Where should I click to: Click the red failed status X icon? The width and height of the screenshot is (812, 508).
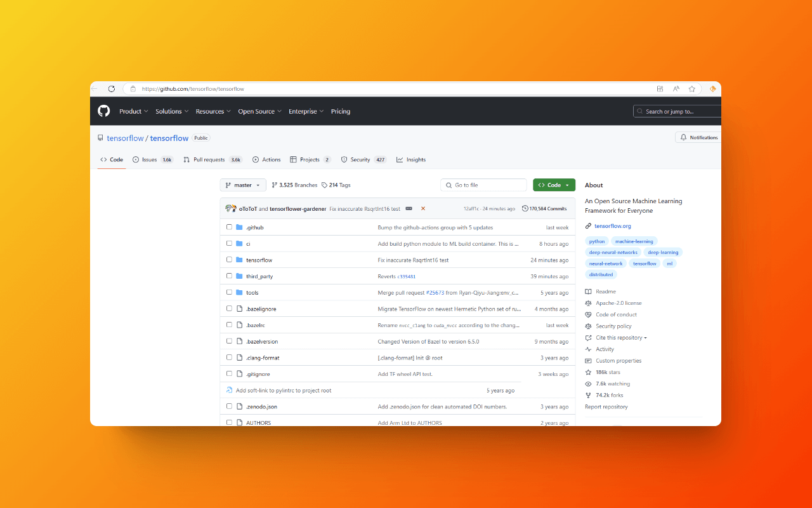click(423, 208)
